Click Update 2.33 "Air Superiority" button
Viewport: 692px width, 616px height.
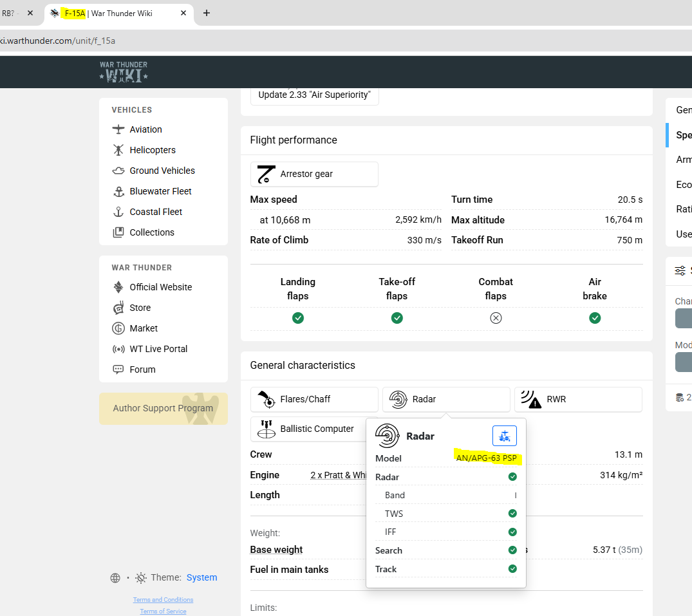point(314,96)
